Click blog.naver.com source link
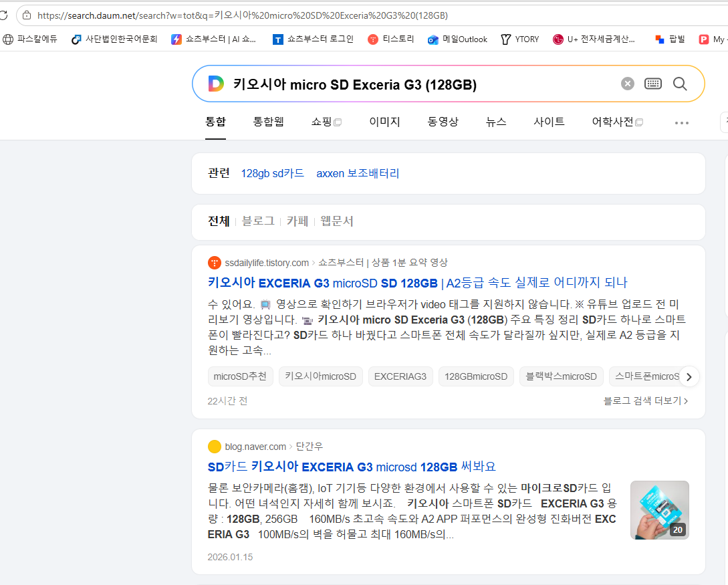 click(255, 447)
